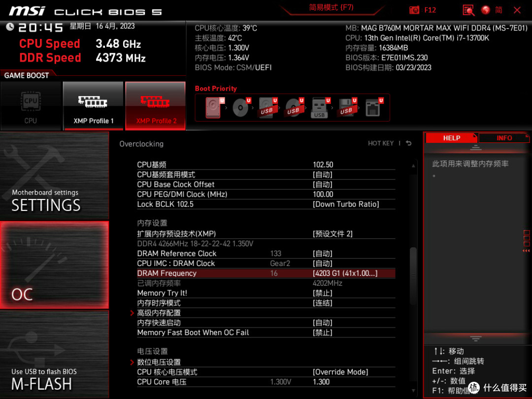This screenshot has width=532, height=399.
Task: Click the scroll up arrow of settings list
Action: (413, 166)
